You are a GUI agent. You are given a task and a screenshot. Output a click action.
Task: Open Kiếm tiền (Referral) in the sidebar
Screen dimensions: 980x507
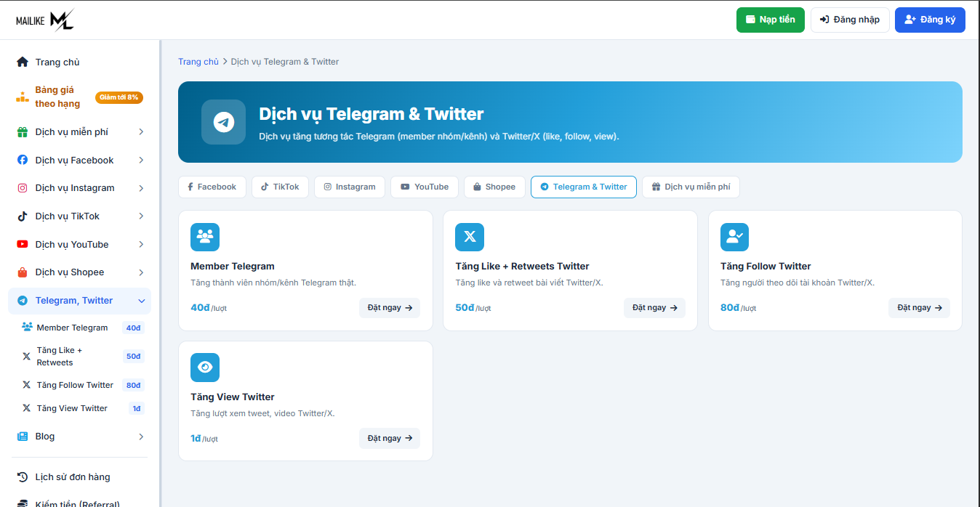pyautogui.click(x=78, y=503)
